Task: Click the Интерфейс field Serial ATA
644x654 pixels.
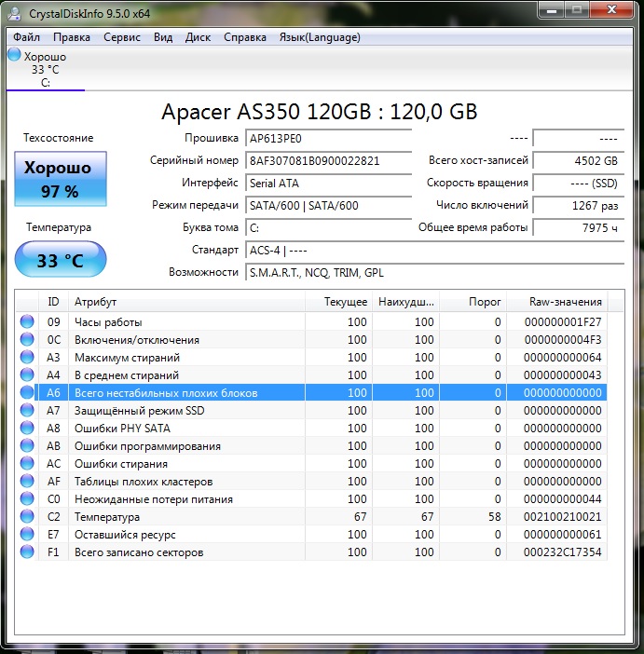Action: tap(328, 184)
